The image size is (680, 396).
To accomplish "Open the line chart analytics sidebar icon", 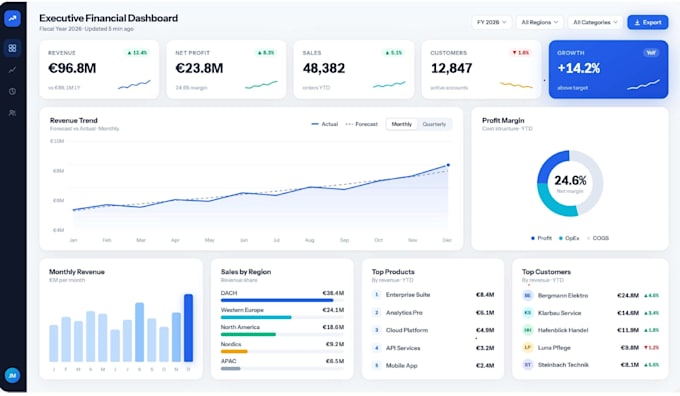I will [12, 70].
